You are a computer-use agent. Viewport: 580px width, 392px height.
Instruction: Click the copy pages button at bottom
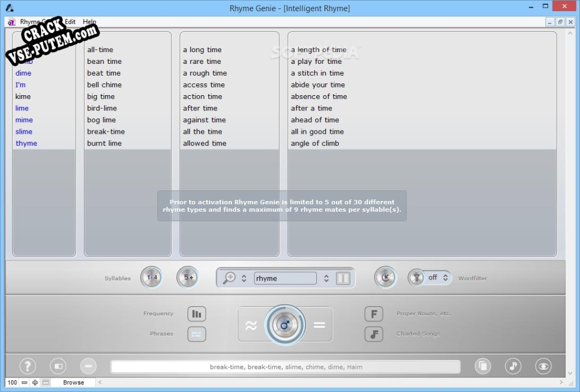click(482, 366)
